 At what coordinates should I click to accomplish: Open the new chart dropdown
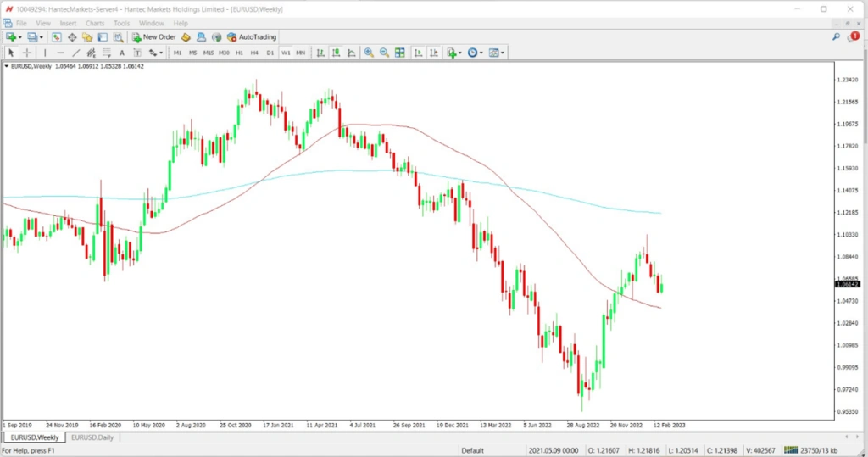tap(14, 37)
